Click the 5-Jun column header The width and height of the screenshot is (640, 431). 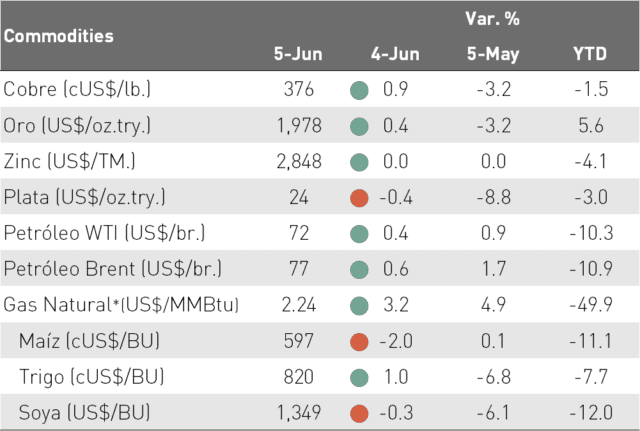pos(298,54)
